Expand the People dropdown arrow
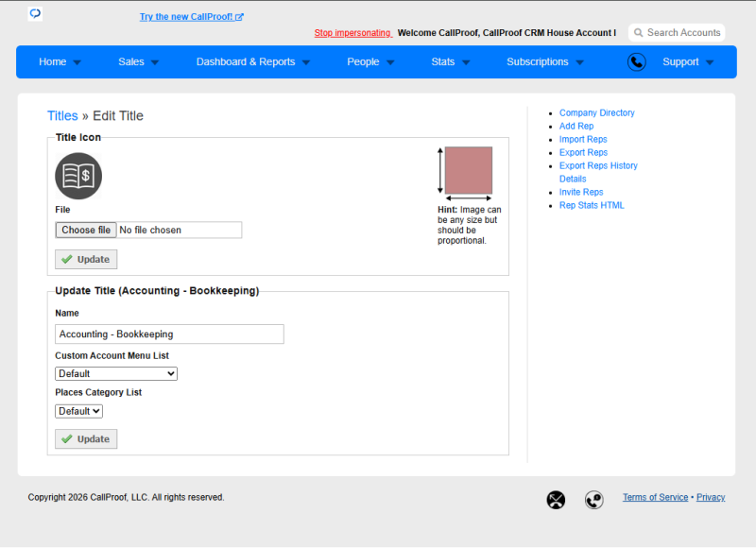The image size is (756, 548). click(x=390, y=62)
